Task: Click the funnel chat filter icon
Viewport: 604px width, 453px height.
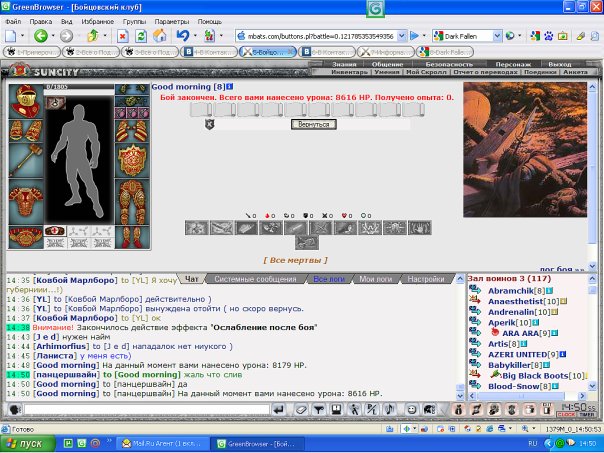Action: coord(318,410)
